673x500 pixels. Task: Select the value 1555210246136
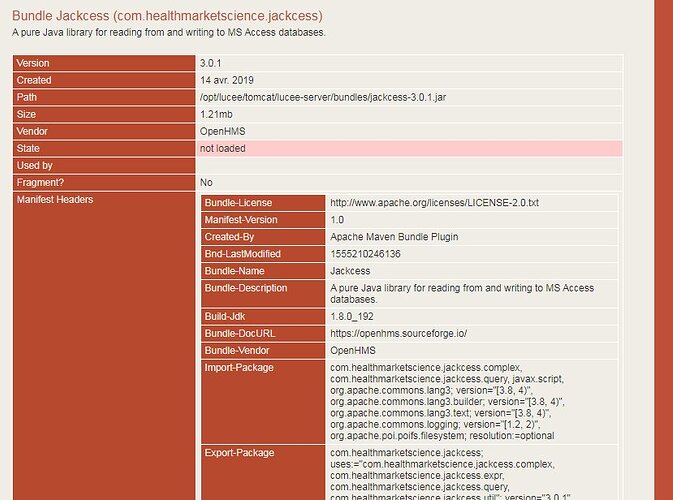[365, 254]
